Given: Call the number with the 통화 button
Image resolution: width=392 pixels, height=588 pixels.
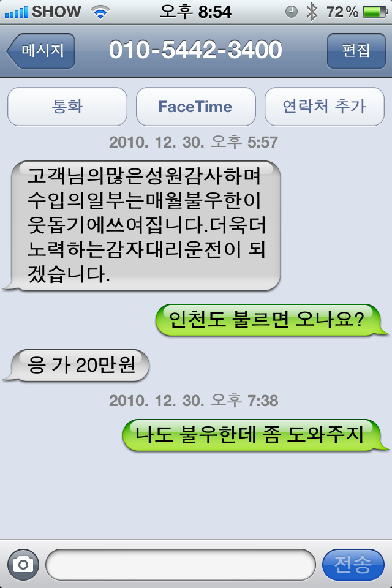Looking at the screenshot, I should [x=67, y=107].
